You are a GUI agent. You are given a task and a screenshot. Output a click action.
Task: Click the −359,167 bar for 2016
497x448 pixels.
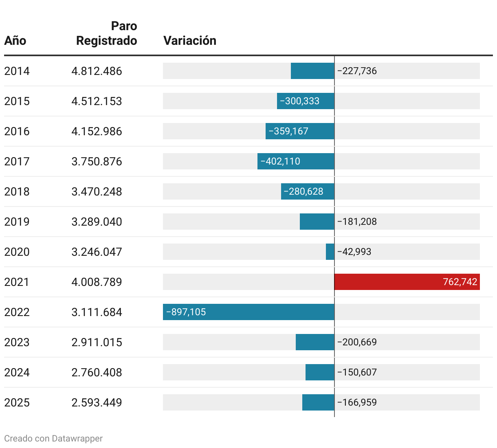pos(300,131)
